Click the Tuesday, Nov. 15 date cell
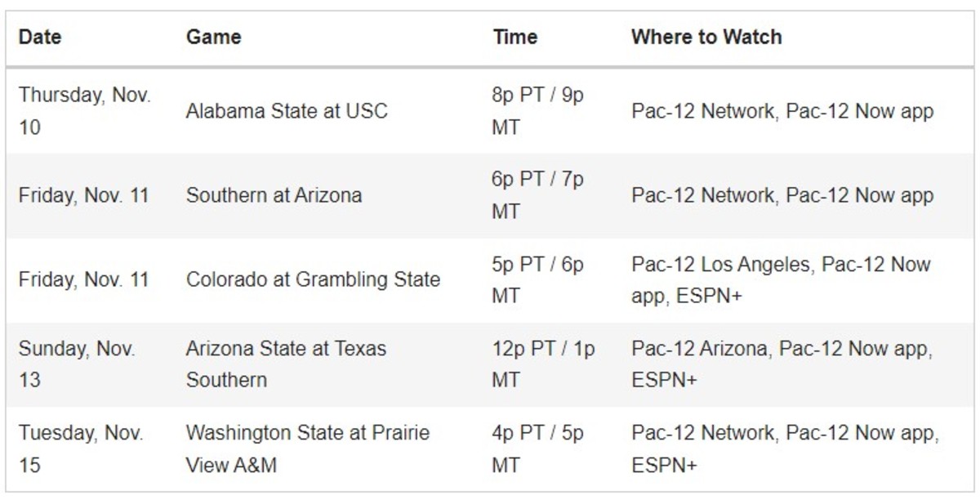The image size is (980, 500). pyautogui.click(x=81, y=449)
